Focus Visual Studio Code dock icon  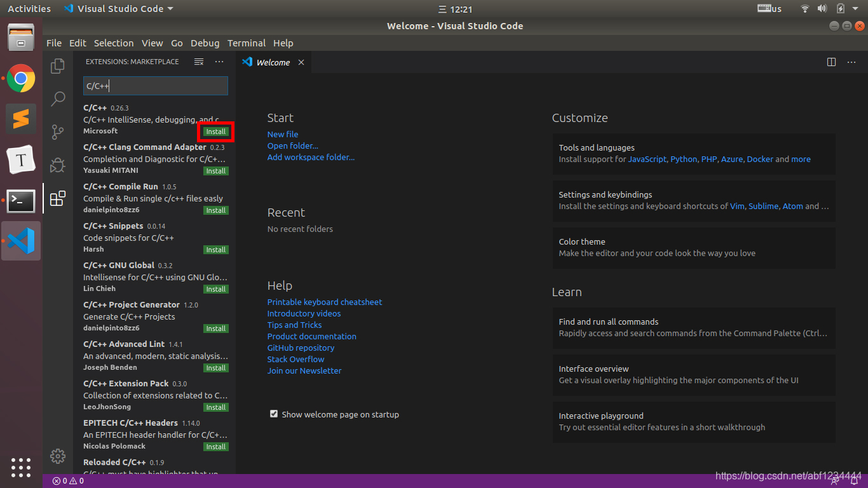[x=21, y=241]
